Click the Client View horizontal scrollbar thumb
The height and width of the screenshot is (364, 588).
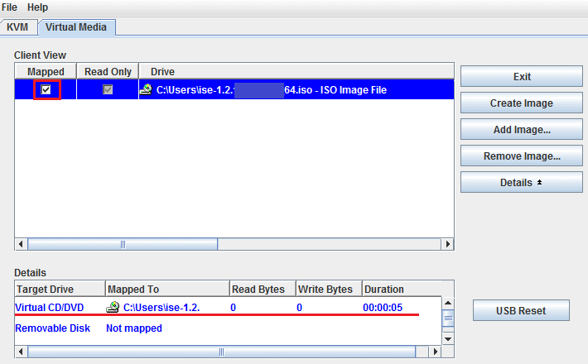tap(123, 244)
